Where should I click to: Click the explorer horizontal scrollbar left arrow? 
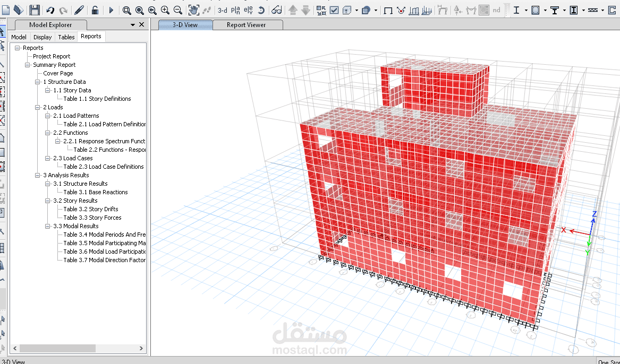(15, 348)
